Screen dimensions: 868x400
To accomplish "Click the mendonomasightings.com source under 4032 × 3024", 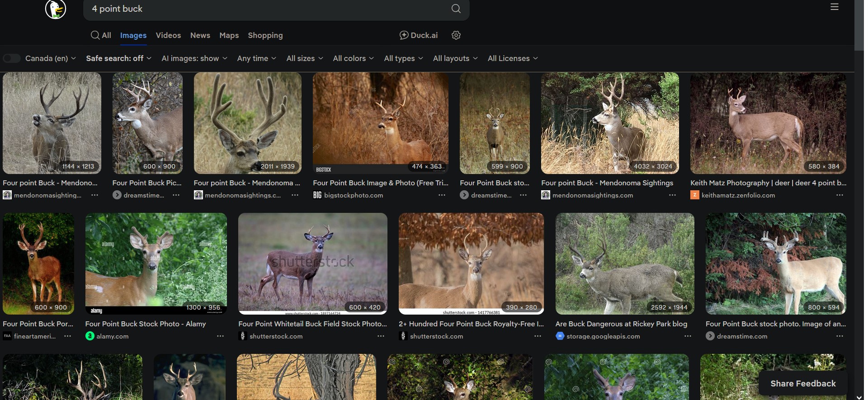I will (593, 195).
